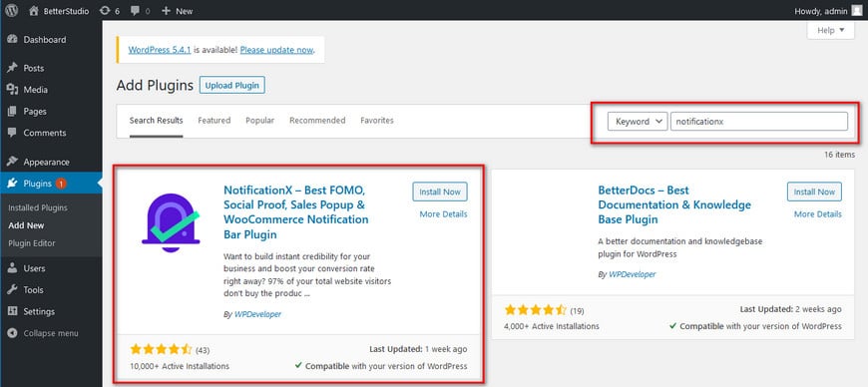This screenshot has width=868, height=387.
Task: Open the admin user avatar
Action: click(856, 11)
